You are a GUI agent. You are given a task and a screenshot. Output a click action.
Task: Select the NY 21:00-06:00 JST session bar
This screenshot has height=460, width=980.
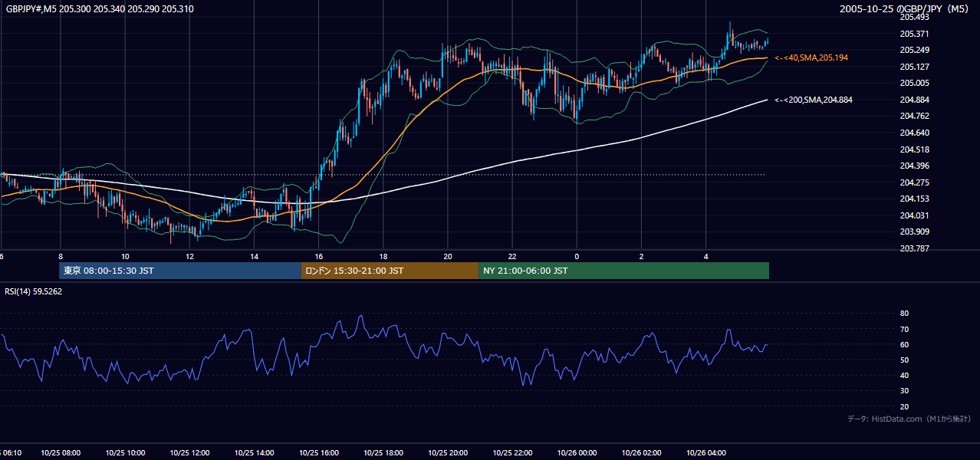(x=623, y=271)
